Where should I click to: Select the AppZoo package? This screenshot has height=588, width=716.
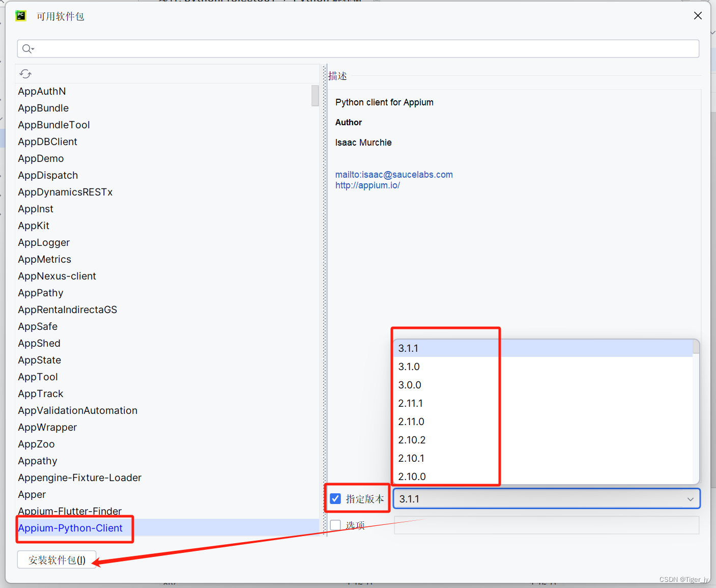point(36,444)
